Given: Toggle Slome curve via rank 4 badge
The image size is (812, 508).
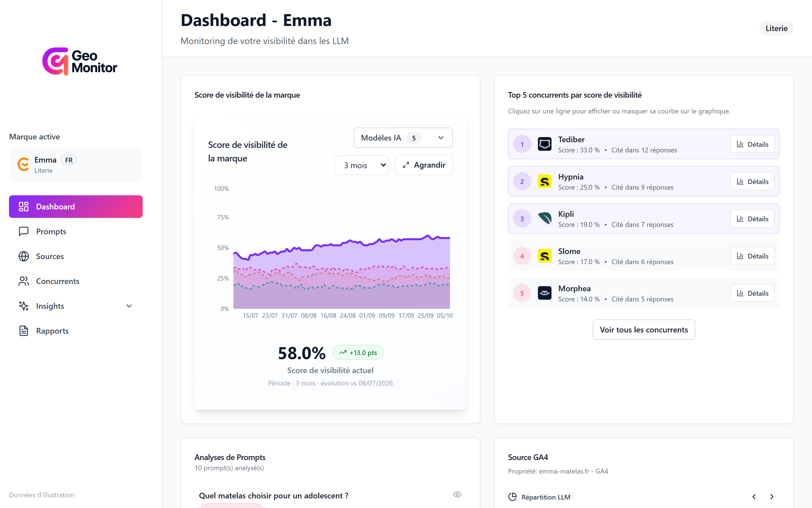Looking at the screenshot, I should [x=522, y=256].
